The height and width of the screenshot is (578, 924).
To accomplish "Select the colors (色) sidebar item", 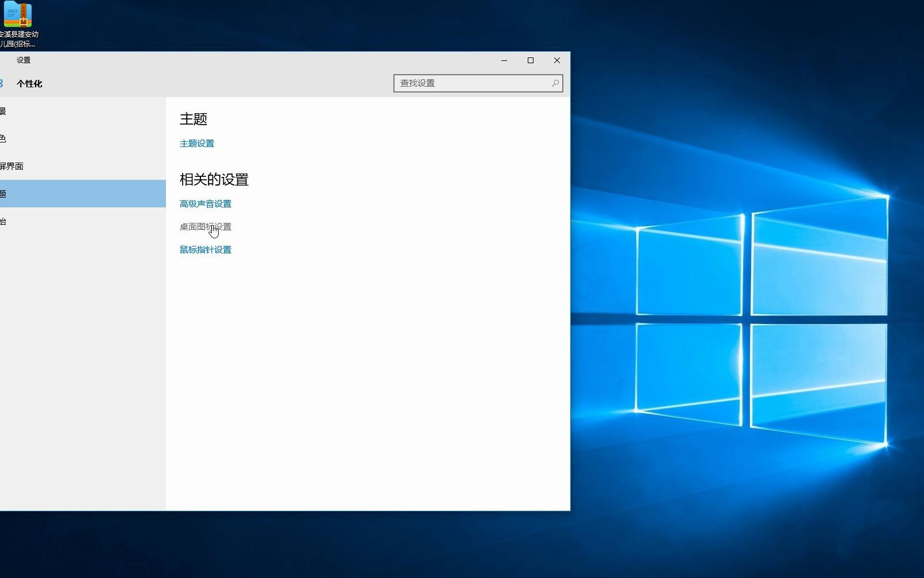I will 83,138.
